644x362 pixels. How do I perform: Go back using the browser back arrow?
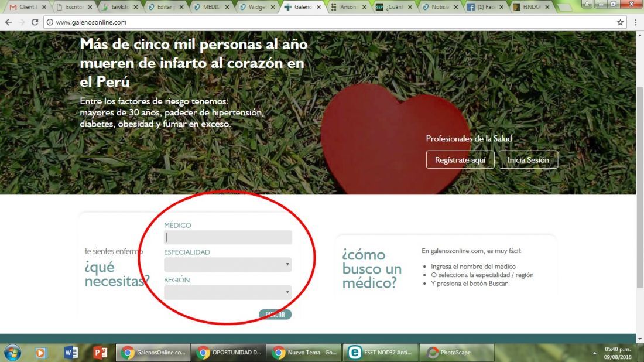(9, 22)
